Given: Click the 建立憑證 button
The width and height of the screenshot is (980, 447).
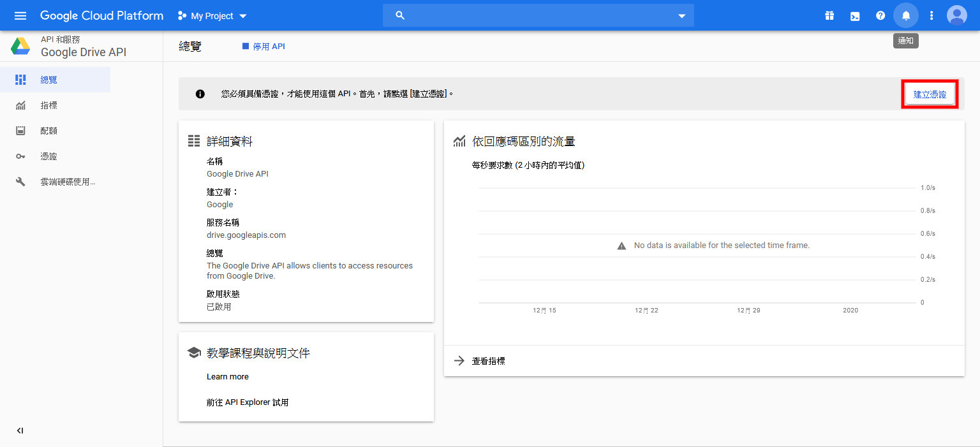Looking at the screenshot, I should 930,94.
